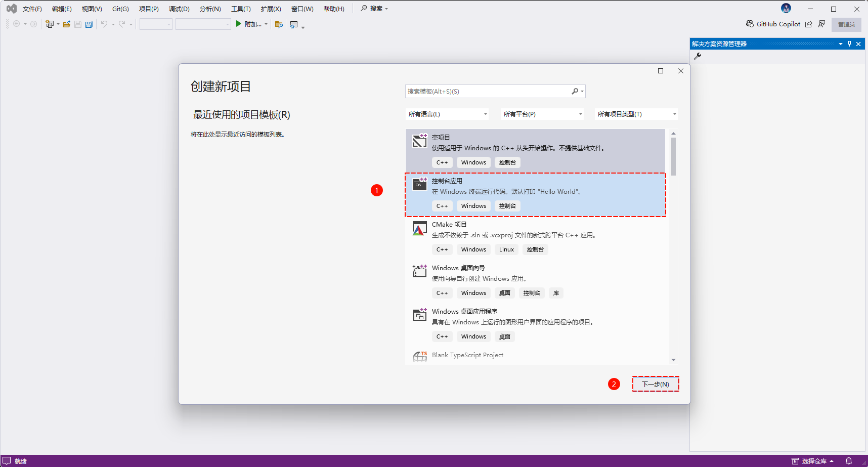Image resolution: width=868 pixels, height=467 pixels.
Task: Pin the Solution Explorer (解决方案资源管理器) panel
Action: pyautogui.click(x=849, y=44)
